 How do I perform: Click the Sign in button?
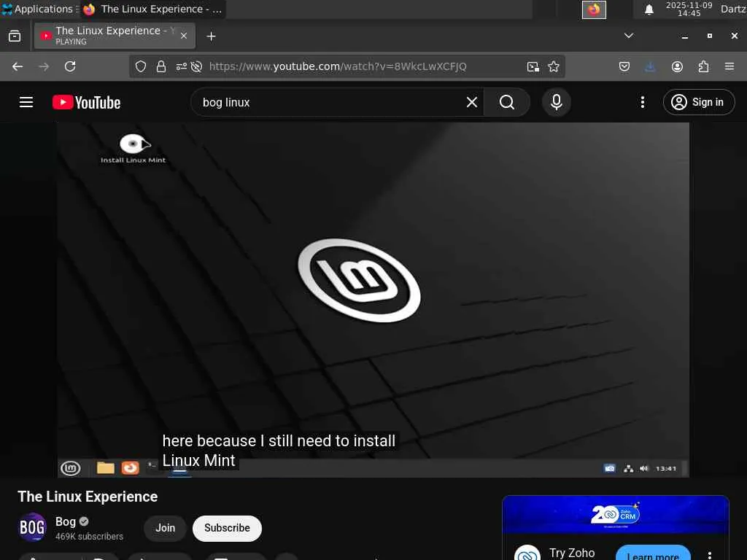[698, 102]
